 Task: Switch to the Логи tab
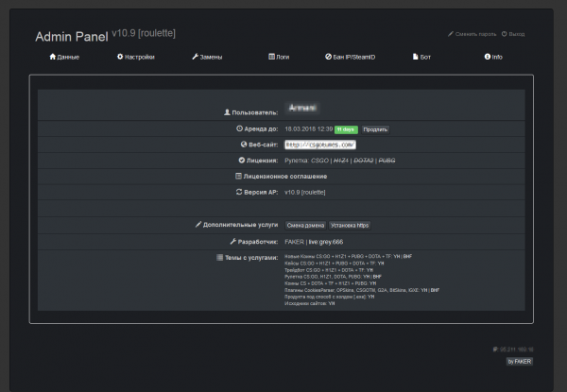[x=283, y=57]
